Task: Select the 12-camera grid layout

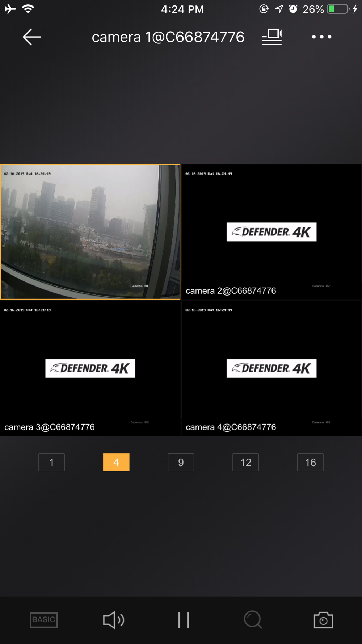Action: (x=245, y=462)
